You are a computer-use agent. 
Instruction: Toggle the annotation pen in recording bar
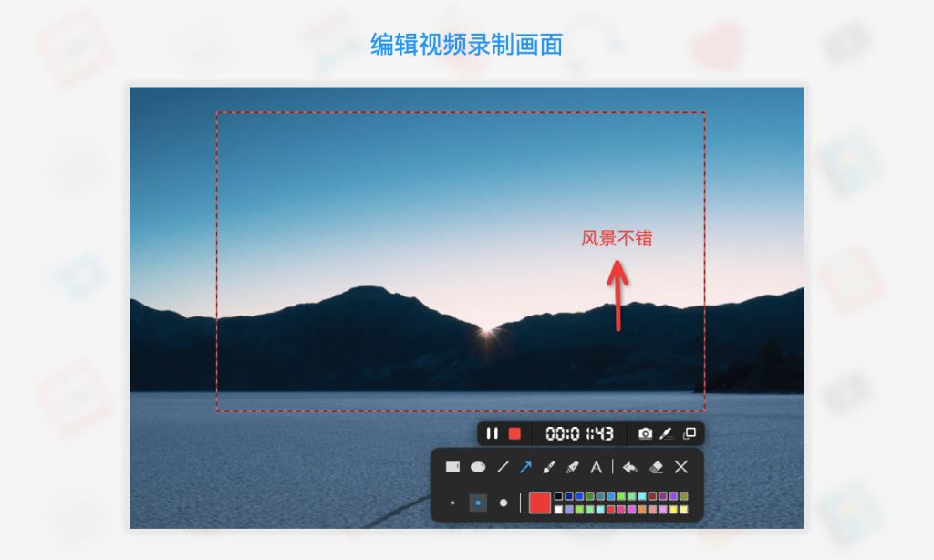pyautogui.click(x=667, y=433)
